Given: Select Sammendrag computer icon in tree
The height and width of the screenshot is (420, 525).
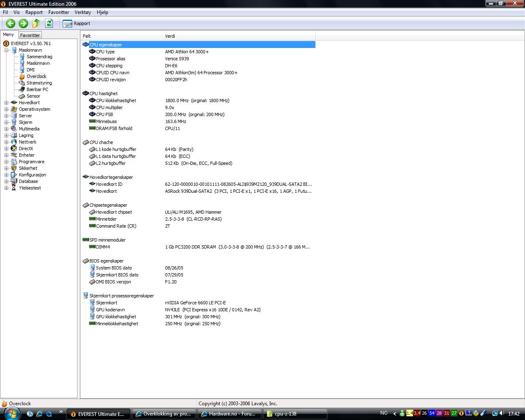Looking at the screenshot, I should [22, 57].
